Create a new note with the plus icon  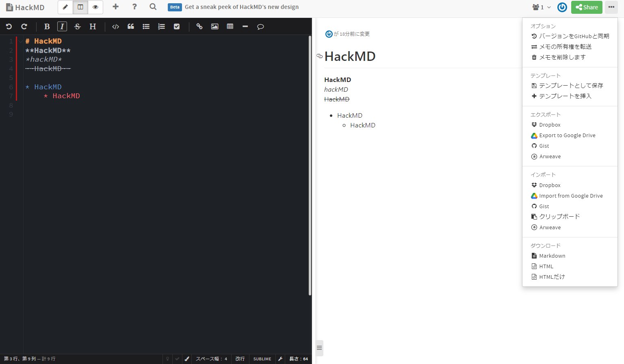[x=115, y=7]
